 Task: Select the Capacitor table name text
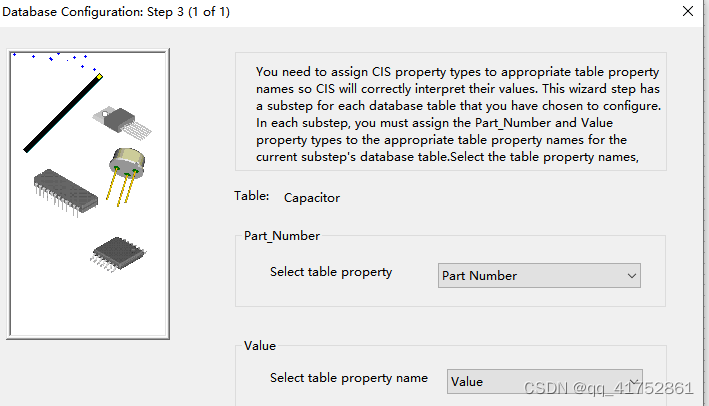tap(312, 198)
